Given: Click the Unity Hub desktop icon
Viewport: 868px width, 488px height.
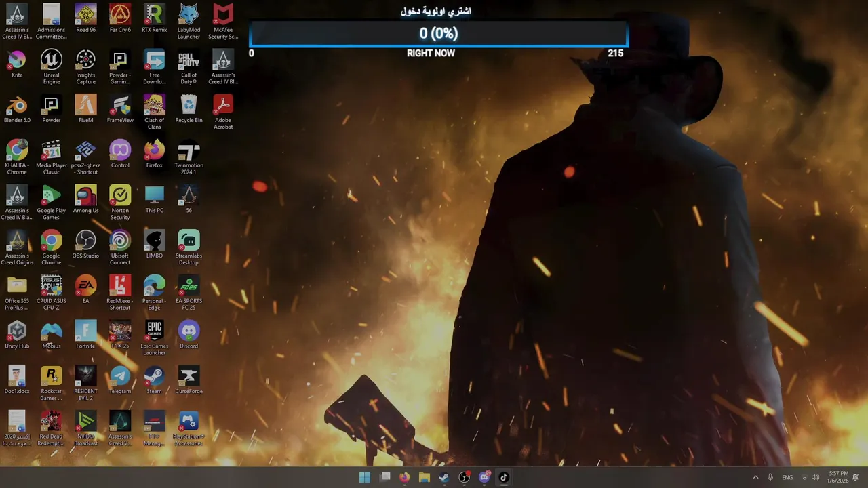Looking at the screenshot, I should click(17, 335).
